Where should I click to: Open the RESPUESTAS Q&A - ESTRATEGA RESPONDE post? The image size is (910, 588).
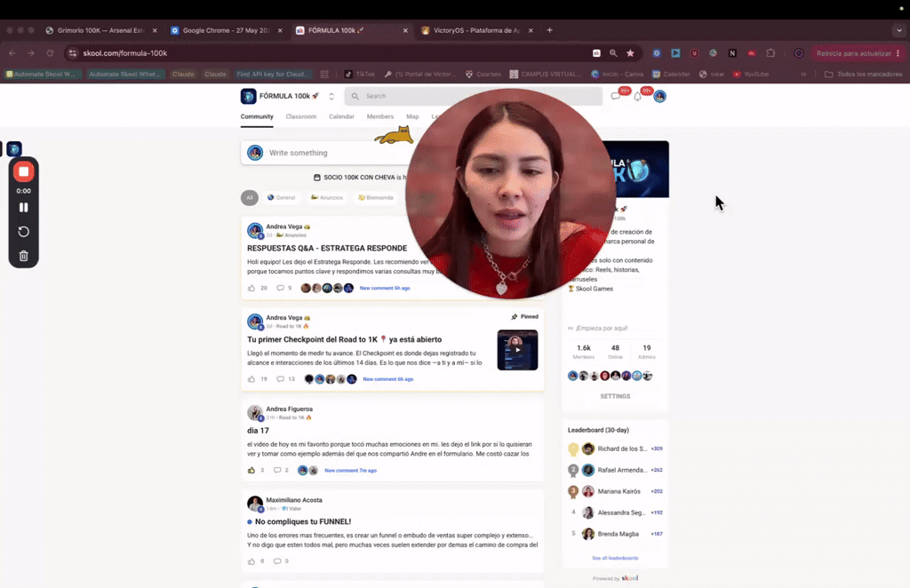[327, 248]
